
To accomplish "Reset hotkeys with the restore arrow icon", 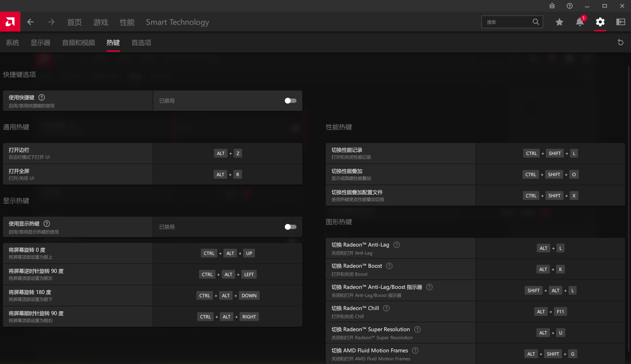I will (x=620, y=42).
